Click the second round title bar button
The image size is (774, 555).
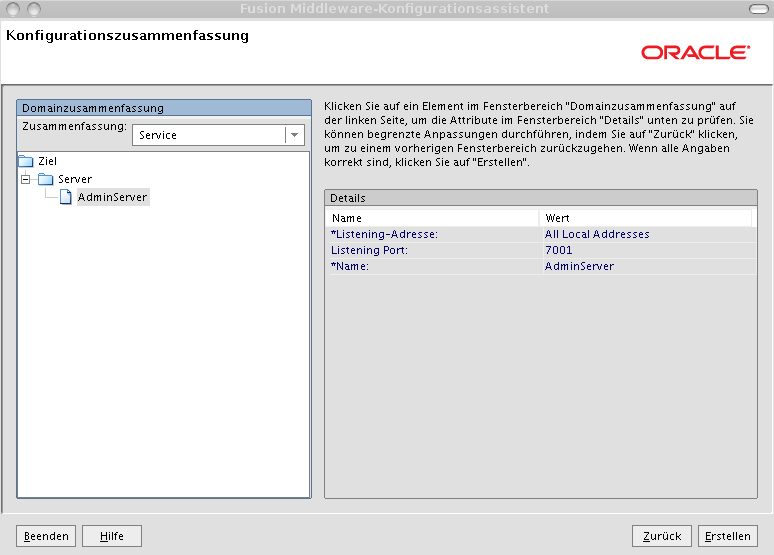click(34, 9)
